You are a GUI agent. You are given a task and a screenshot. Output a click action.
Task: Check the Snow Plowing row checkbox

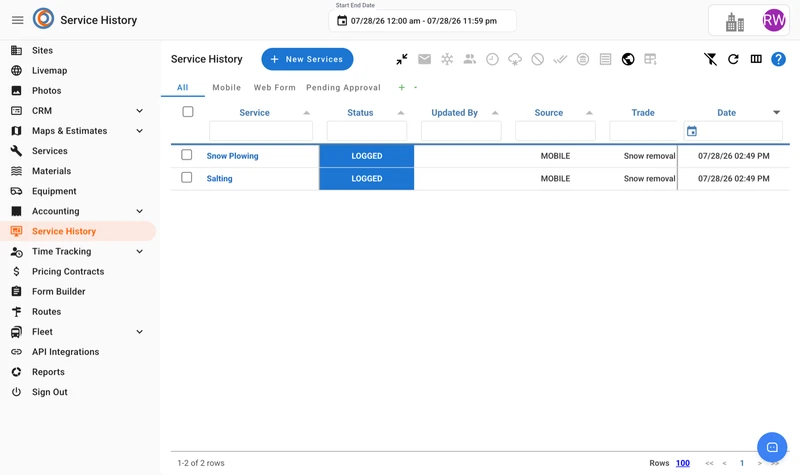[187, 155]
